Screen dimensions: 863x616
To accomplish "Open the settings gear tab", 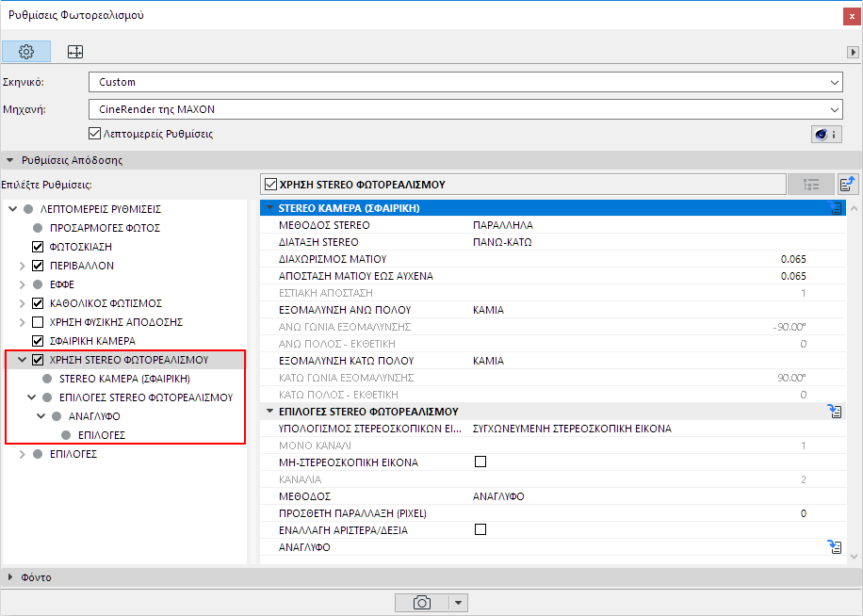I will tap(26, 52).
